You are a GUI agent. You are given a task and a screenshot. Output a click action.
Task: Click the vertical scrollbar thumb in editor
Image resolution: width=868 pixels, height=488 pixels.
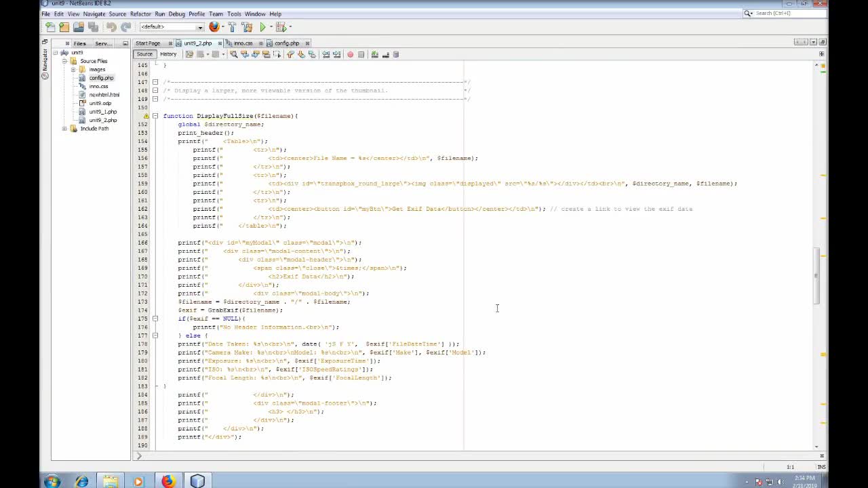tap(816, 276)
